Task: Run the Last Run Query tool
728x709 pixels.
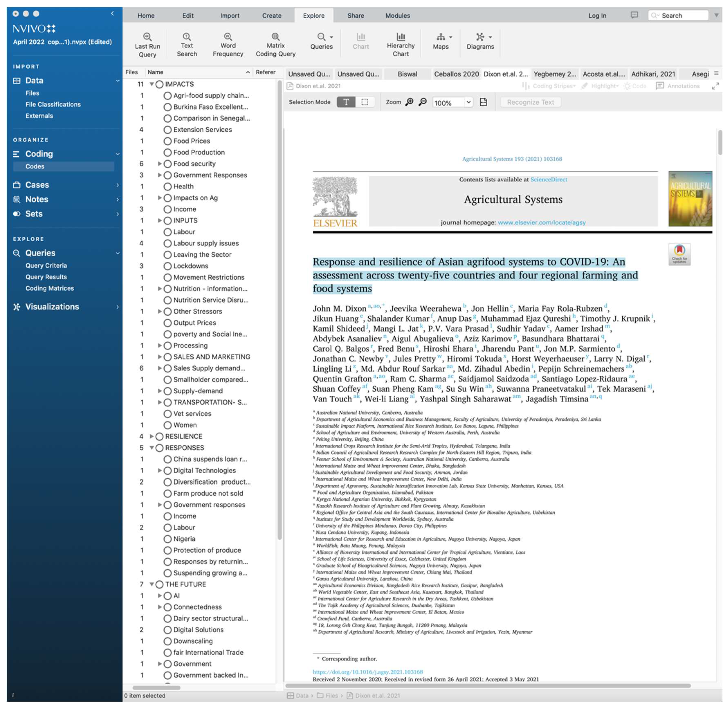Action: click(x=147, y=45)
